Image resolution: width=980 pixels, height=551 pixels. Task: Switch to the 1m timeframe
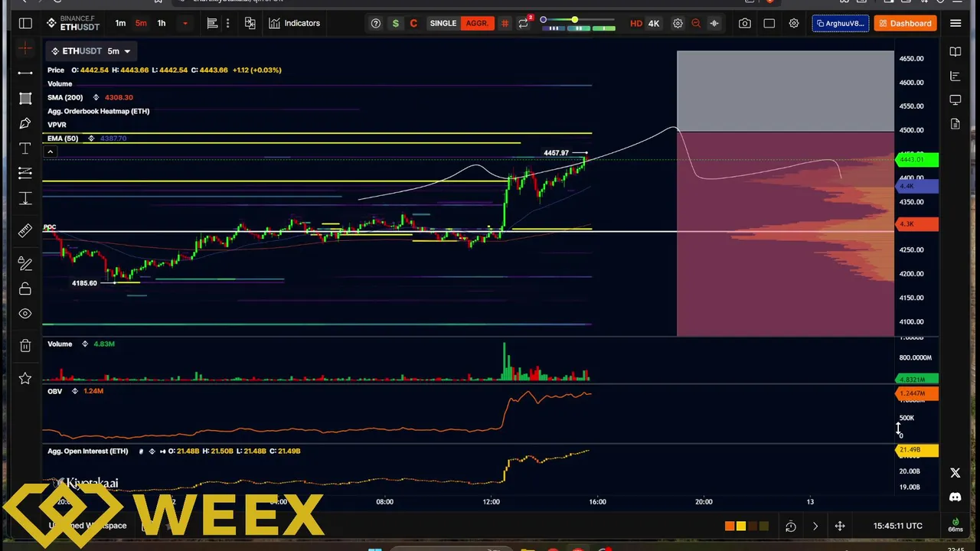click(x=120, y=23)
